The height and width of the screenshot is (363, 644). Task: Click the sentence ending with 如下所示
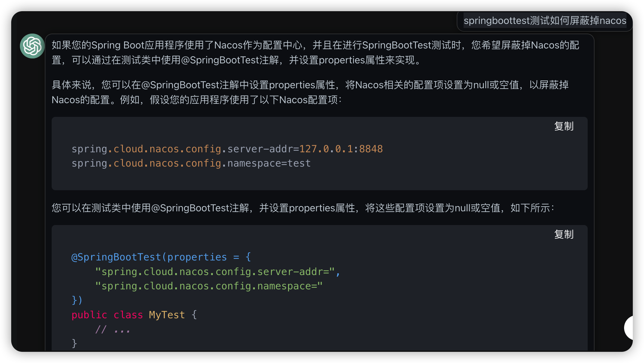point(302,208)
